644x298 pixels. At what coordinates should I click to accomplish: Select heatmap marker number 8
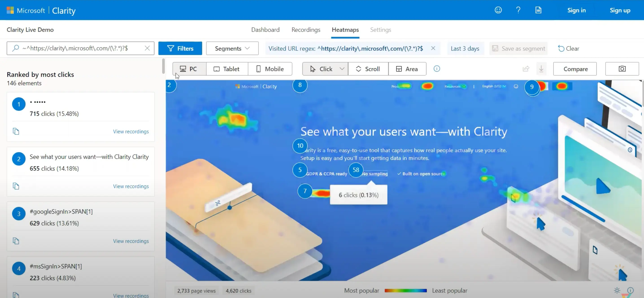pyautogui.click(x=300, y=85)
